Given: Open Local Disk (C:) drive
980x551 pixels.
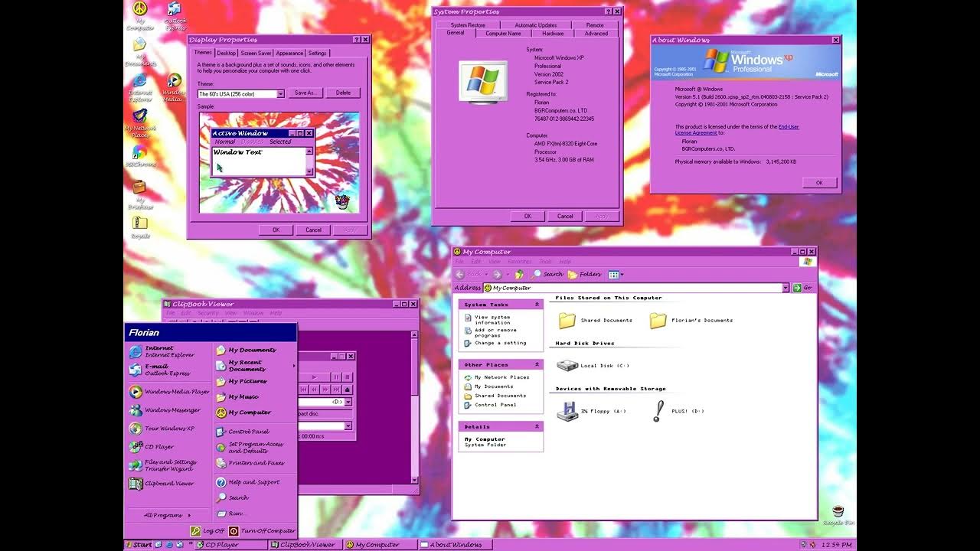Looking at the screenshot, I should coord(593,366).
